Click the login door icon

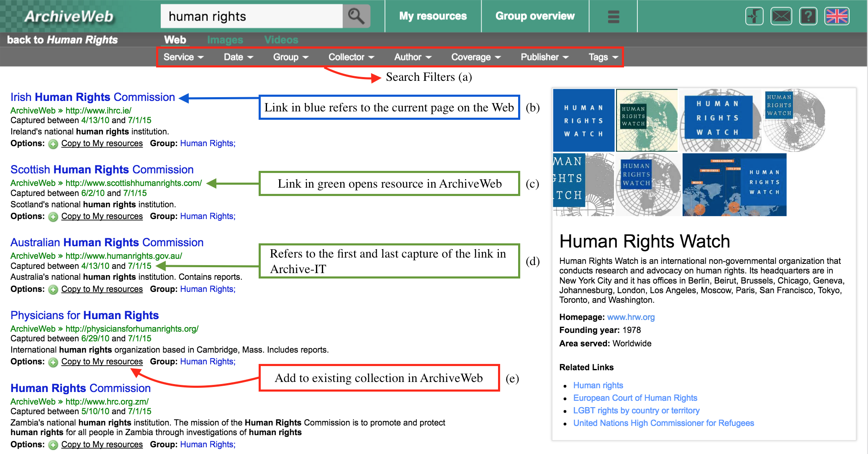tap(754, 17)
